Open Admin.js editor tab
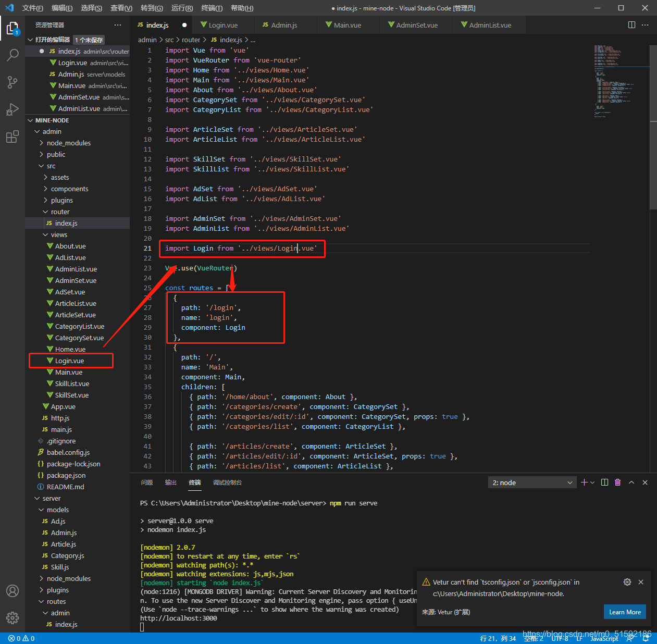Image resolution: width=657 pixels, height=644 pixels. click(284, 25)
